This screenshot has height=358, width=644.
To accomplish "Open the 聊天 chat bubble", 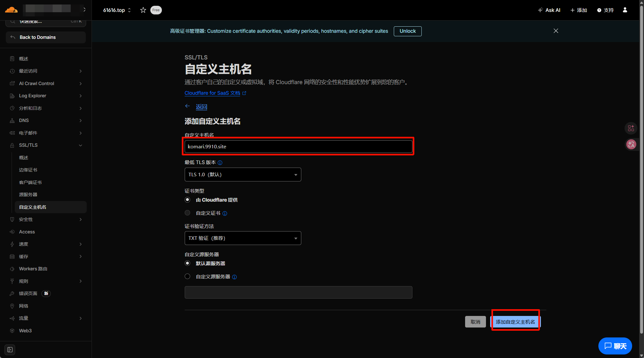I will click(615, 346).
